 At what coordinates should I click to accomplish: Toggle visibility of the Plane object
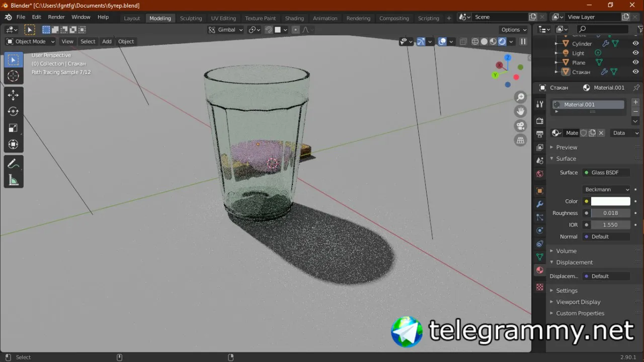(x=635, y=62)
